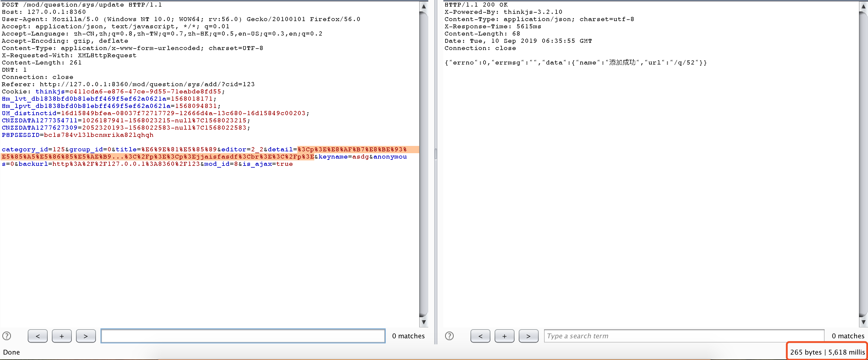Click the response 'Type a search term' field
This screenshot has height=360, width=868.
pos(684,336)
